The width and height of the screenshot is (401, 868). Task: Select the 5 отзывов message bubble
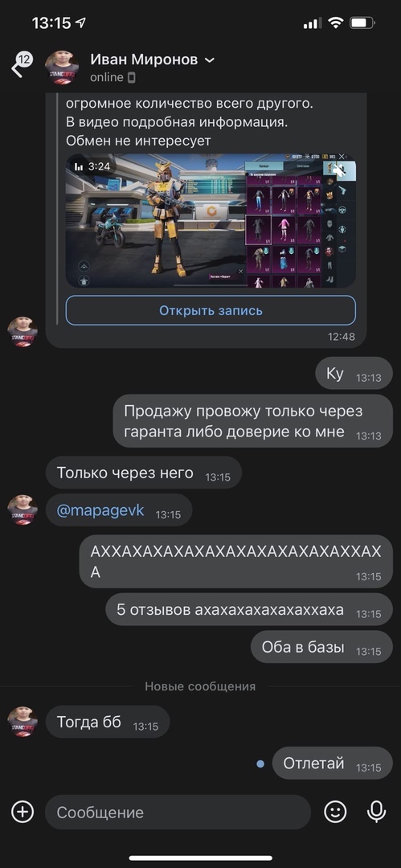click(x=249, y=609)
